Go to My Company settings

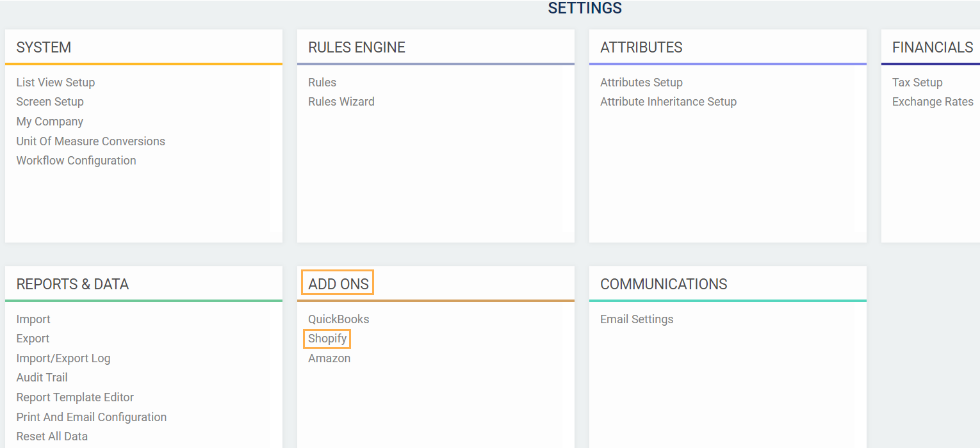point(50,122)
